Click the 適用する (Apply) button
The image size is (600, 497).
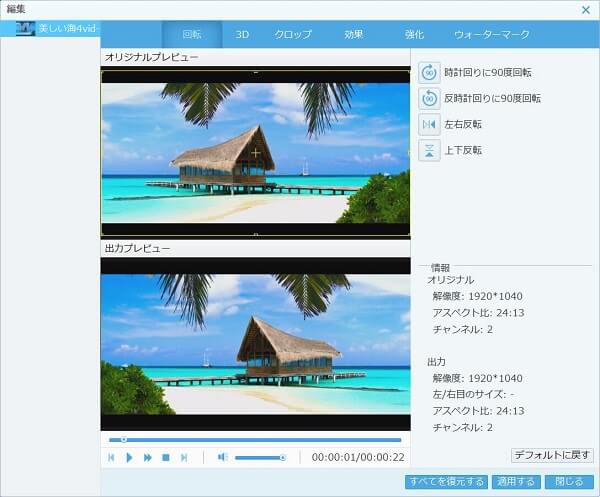(517, 481)
